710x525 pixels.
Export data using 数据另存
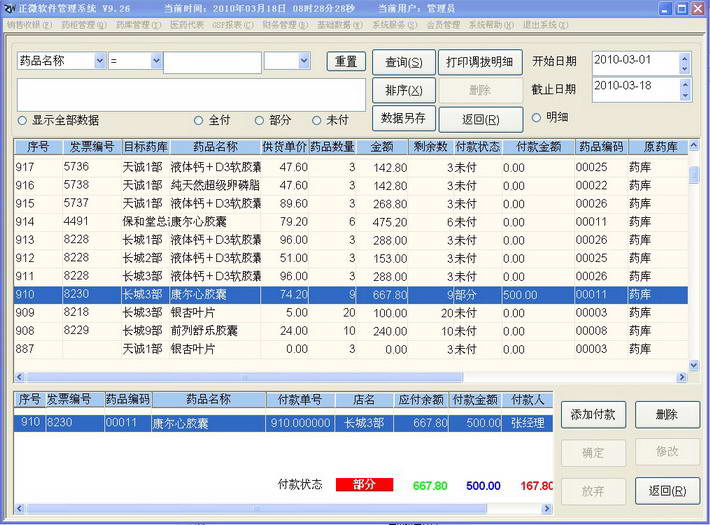click(404, 119)
